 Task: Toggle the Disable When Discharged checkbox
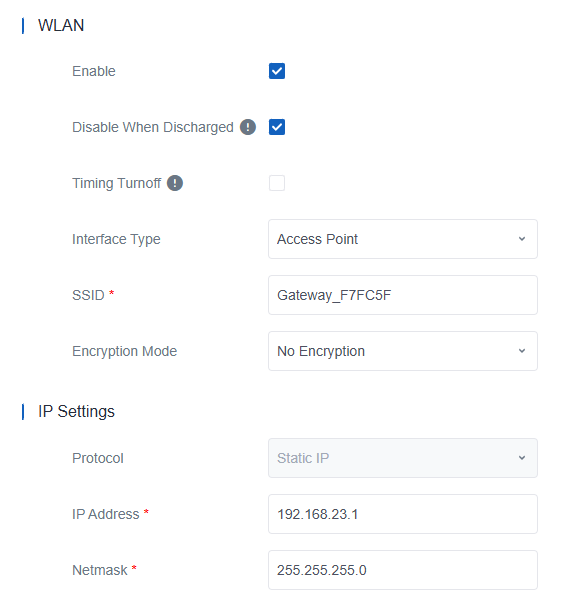tap(277, 127)
